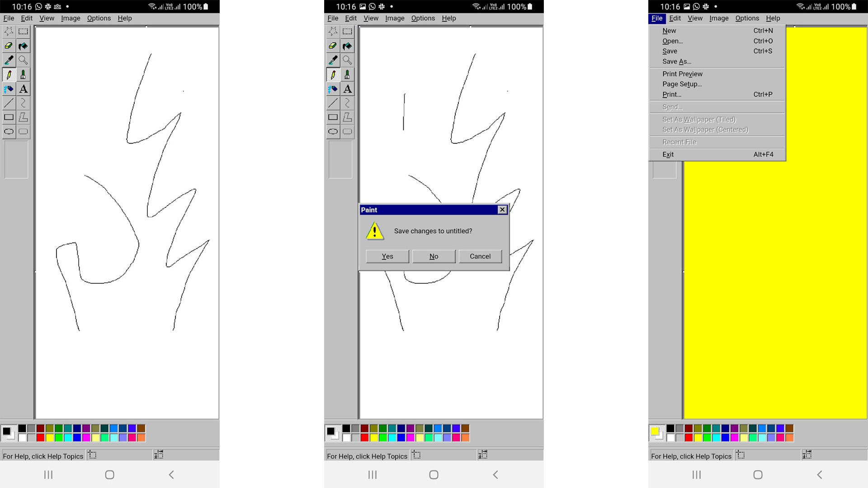Select the Ellipse tool in the left Paint window
The height and width of the screenshot is (488, 868).
click(9, 131)
